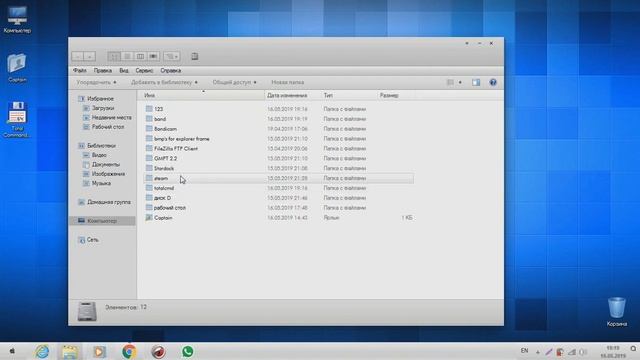Select the bond folder name

(x=160, y=119)
